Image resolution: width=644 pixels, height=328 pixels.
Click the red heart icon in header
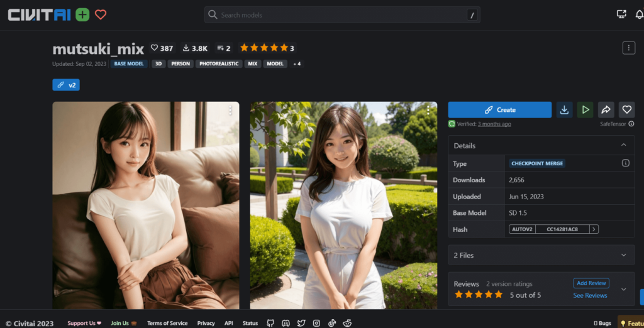[101, 14]
